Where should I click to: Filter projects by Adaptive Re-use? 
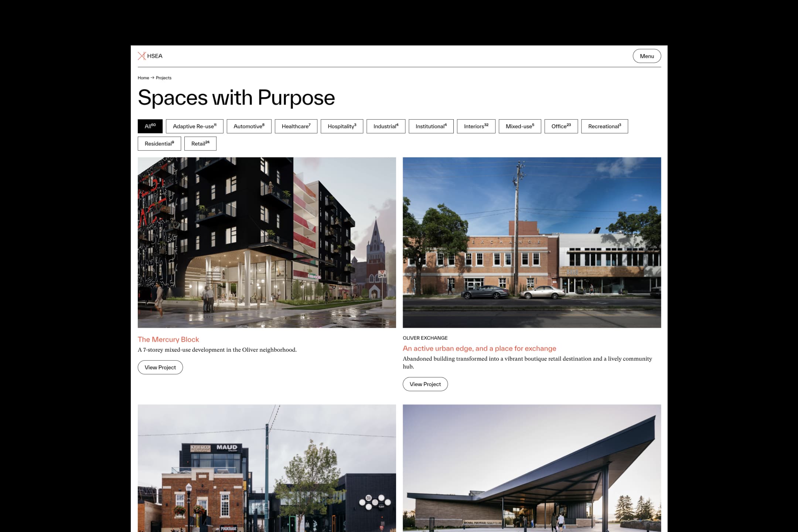coord(195,126)
